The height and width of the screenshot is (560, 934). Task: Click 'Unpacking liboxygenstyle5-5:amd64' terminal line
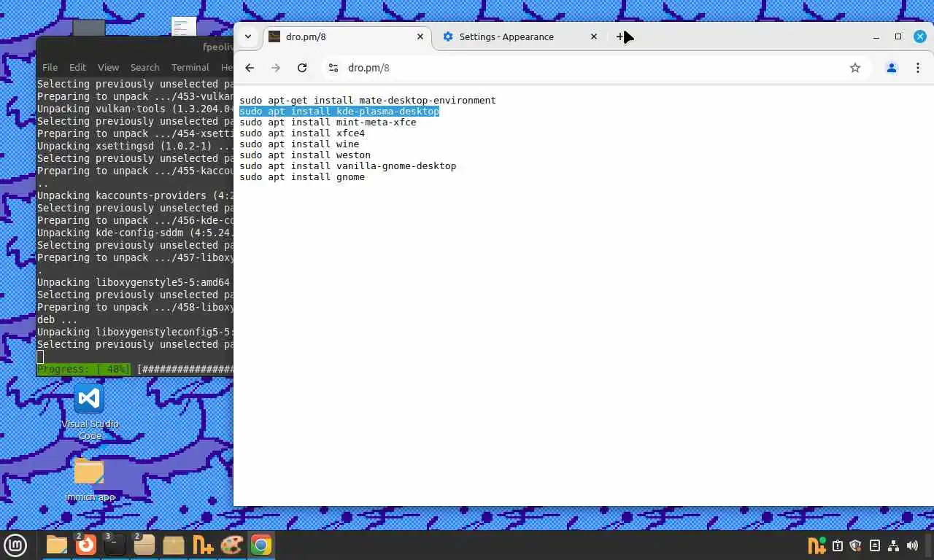[135, 282]
